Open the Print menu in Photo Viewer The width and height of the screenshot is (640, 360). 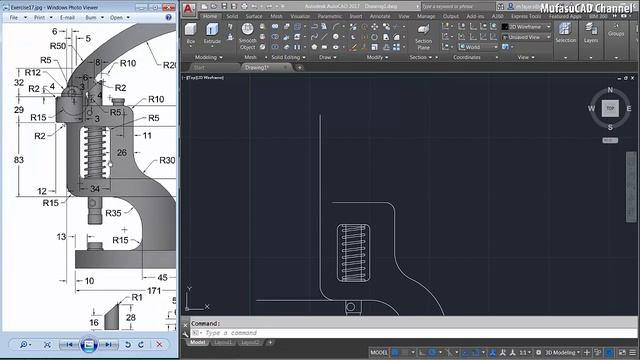[43, 18]
